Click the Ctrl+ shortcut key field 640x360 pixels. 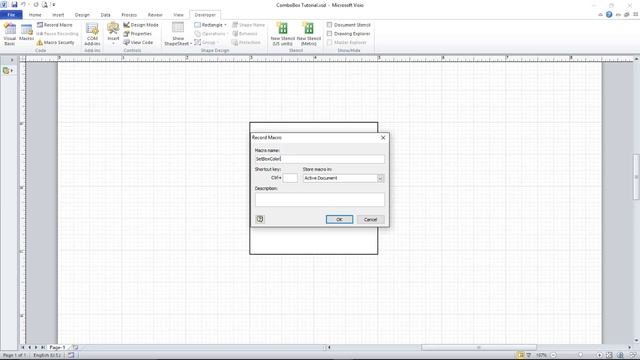pos(290,178)
